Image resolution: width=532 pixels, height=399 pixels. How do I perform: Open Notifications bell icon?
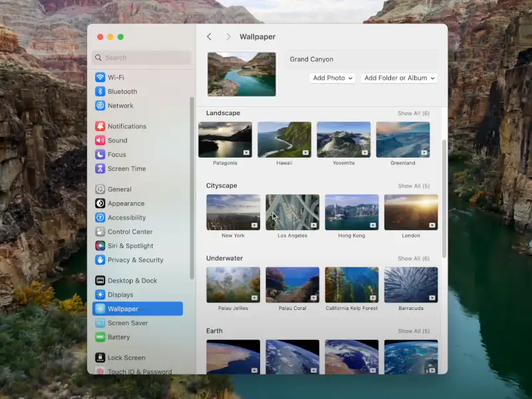[100, 126]
